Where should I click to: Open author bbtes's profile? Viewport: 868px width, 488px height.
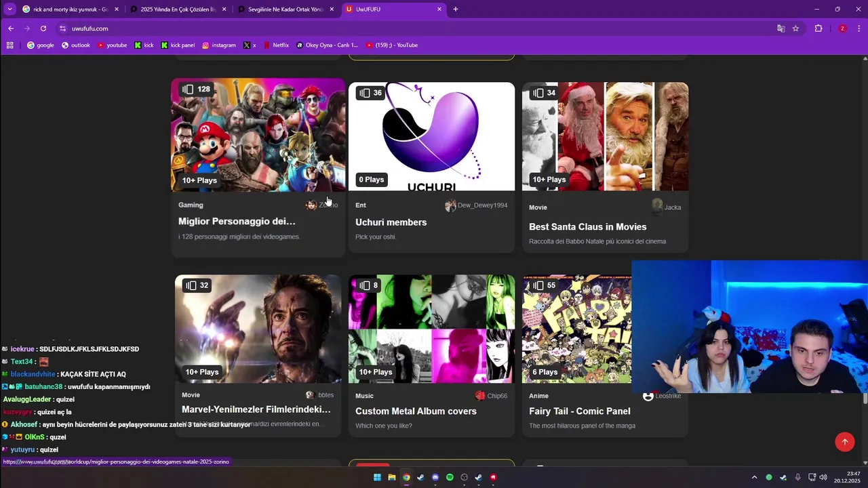pos(319,395)
